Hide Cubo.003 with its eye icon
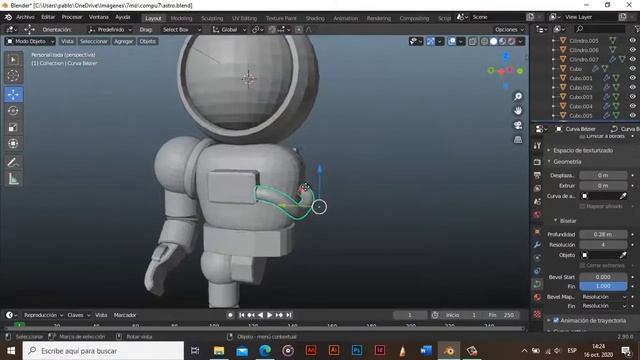This screenshot has height=360, width=640. [x=633, y=97]
